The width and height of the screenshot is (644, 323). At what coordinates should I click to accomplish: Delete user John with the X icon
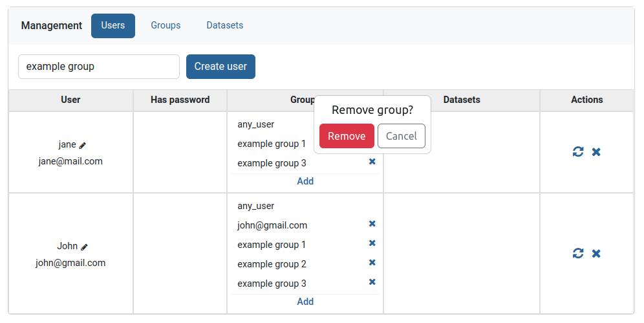[596, 253]
